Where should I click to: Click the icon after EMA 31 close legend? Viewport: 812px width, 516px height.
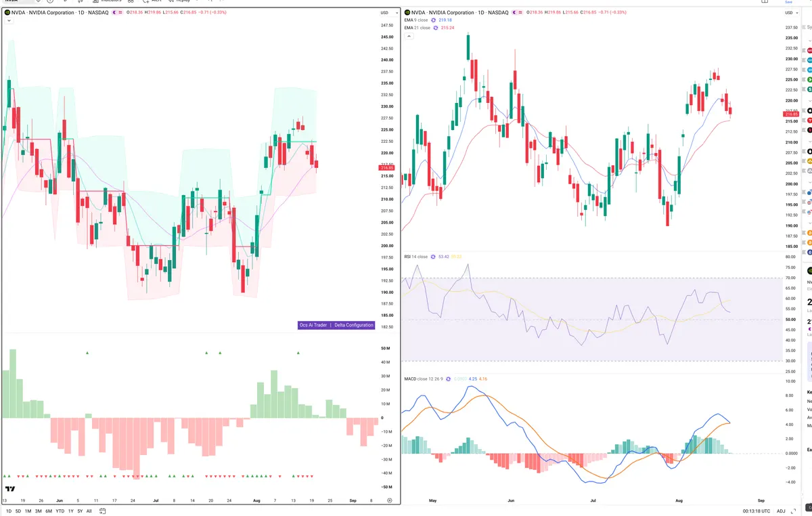click(434, 28)
